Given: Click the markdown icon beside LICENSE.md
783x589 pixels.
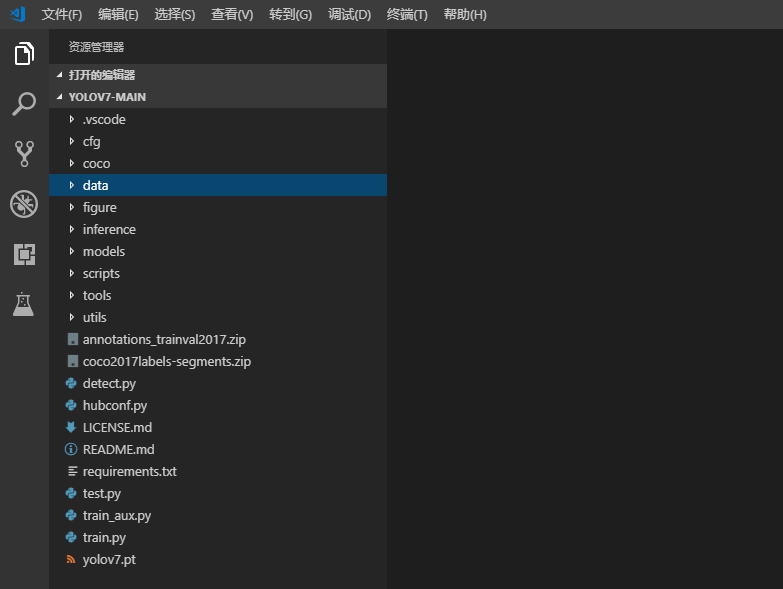Looking at the screenshot, I should (71, 427).
